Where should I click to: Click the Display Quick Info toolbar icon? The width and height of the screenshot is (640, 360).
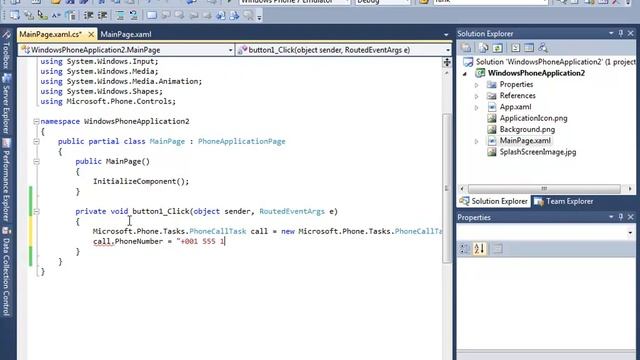[x=42, y=16]
